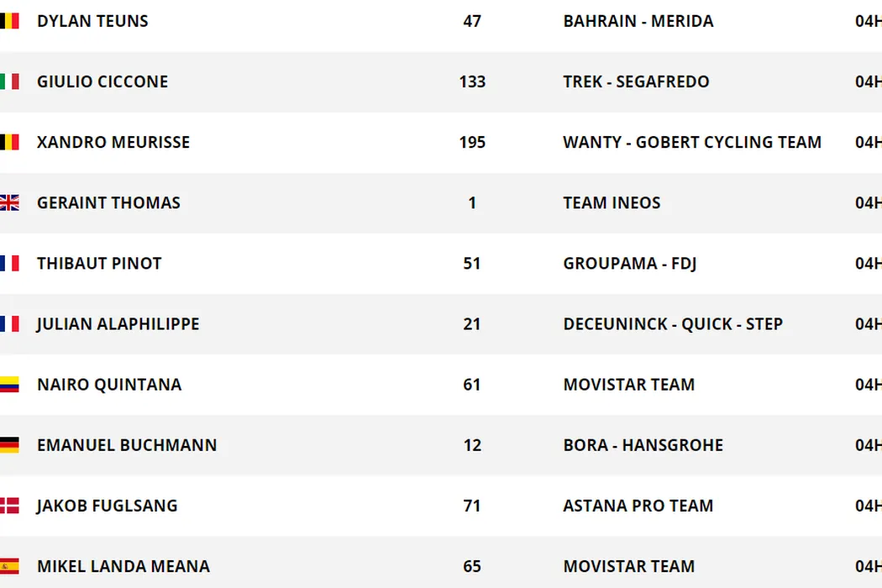Select rider name Julian Alaphilippe
This screenshot has width=882, height=588.
point(118,324)
